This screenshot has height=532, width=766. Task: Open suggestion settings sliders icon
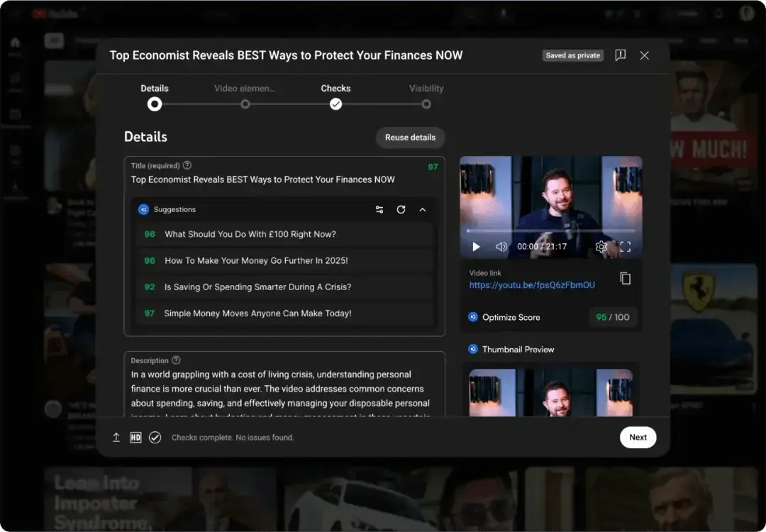379,210
